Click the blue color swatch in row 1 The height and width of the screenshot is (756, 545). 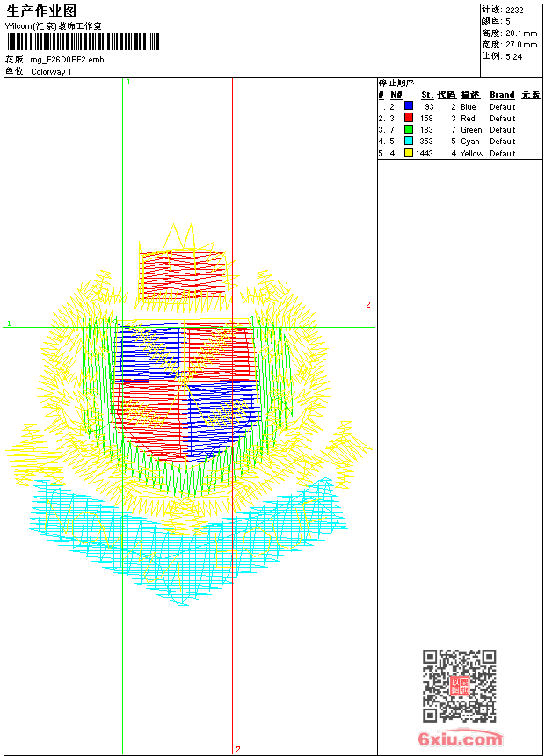(409, 106)
